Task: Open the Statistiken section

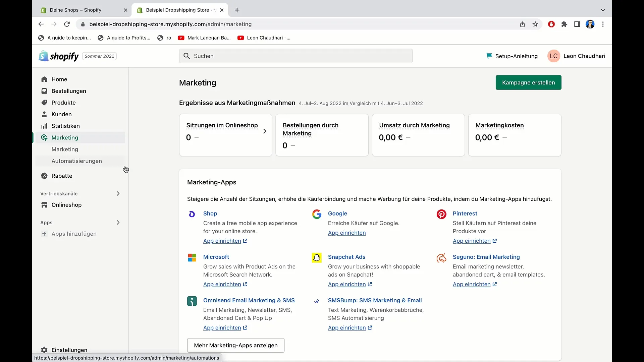Action: click(x=65, y=126)
